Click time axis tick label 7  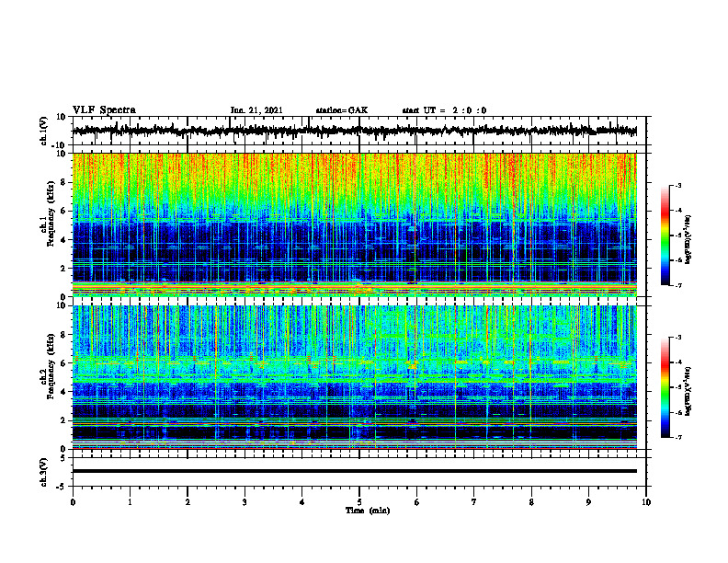[x=474, y=502]
